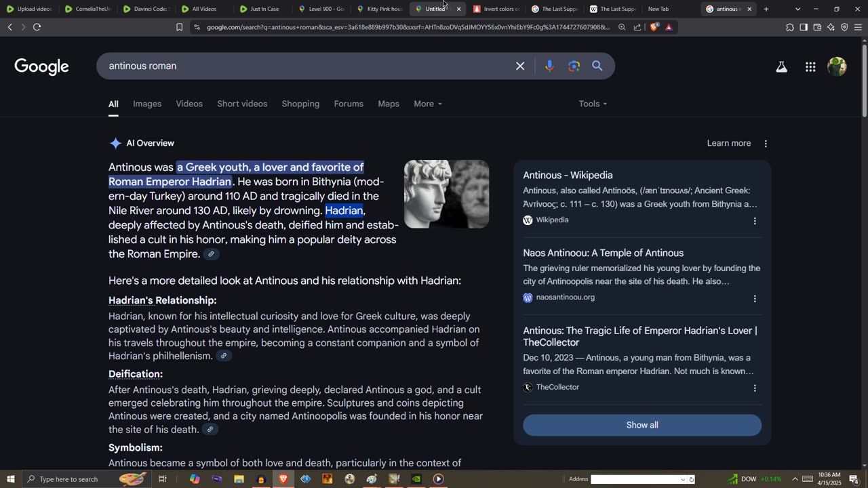Select the Shopping search tab
The image size is (868, 488).
(x=300, y=104)
